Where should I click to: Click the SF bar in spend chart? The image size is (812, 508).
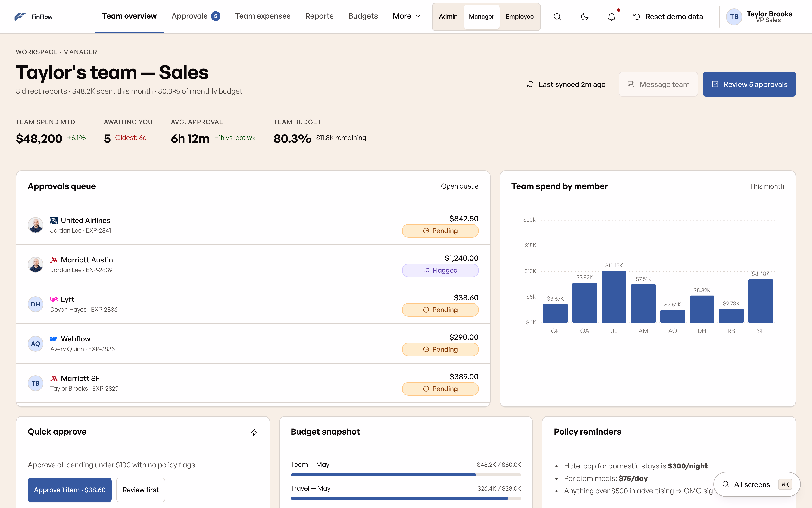(760, 301)
